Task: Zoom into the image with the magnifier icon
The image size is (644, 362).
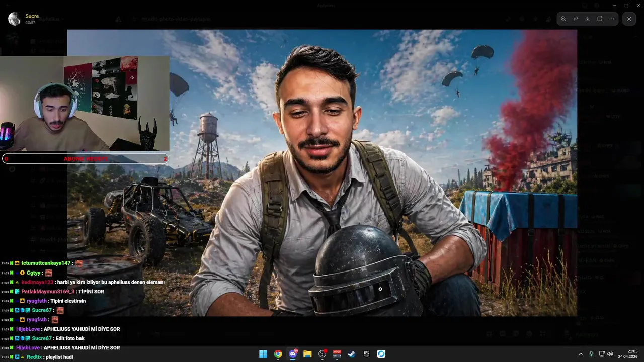Action: 563,19
